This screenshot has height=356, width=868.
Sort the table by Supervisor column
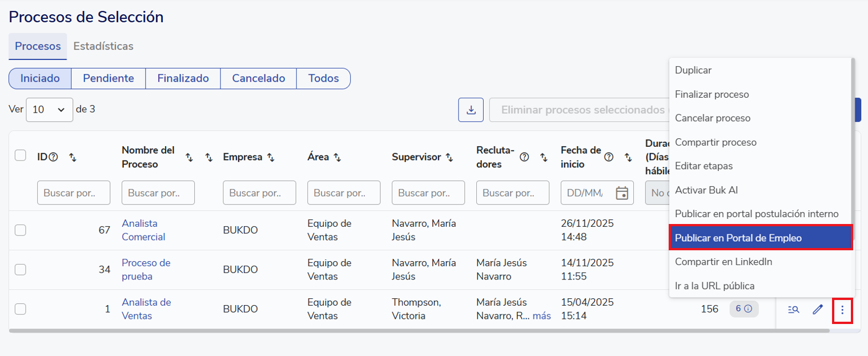tap(449, 157)
